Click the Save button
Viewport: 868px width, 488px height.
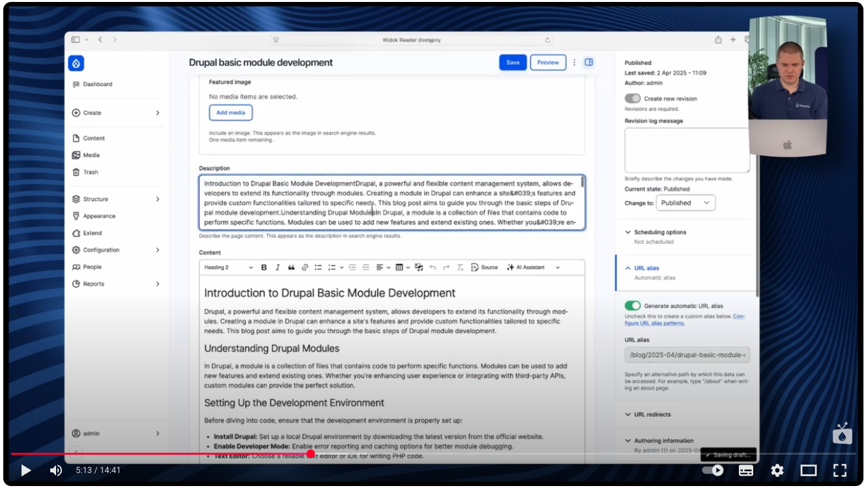513,62
